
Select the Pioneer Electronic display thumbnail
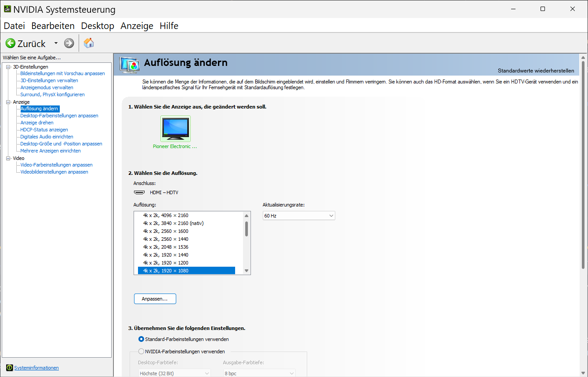(x=175, y=128)
